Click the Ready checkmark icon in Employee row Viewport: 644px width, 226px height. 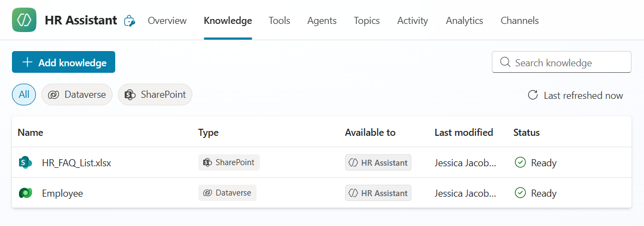coord(520,193)
